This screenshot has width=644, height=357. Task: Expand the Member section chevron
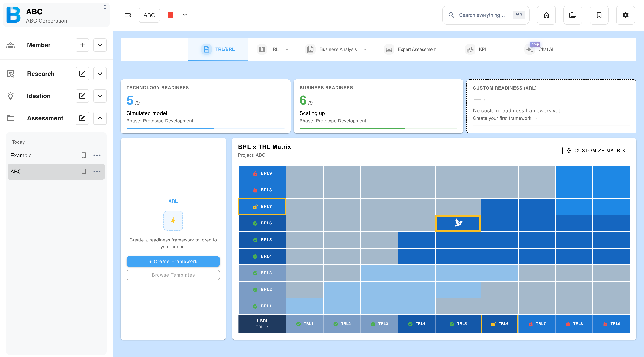100,45
